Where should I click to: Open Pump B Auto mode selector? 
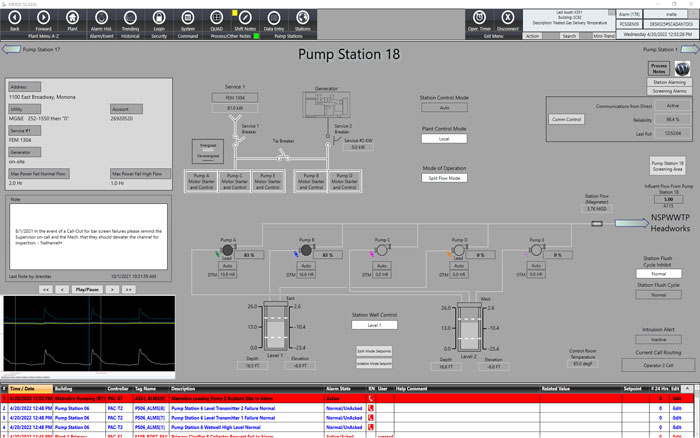point(304,265)
